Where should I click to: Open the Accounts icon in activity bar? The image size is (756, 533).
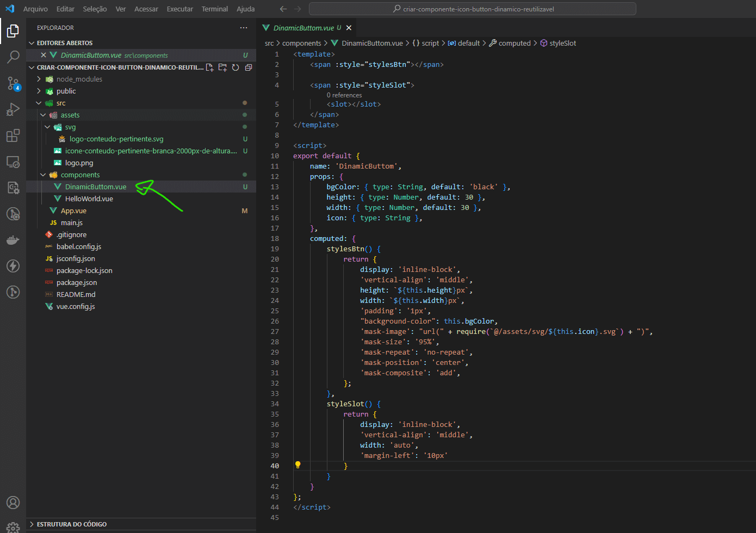(13, 503)
